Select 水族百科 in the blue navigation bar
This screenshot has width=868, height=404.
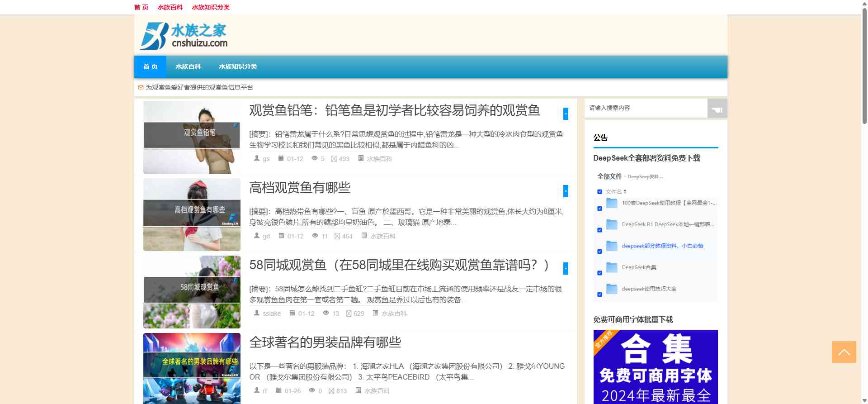(x=188, y=67)
